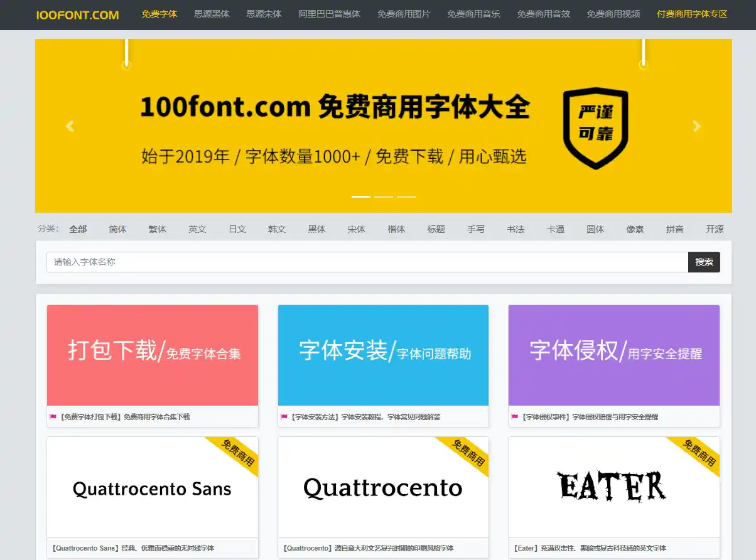Viewport: 756px width, 560px height.
Task: Click the 搜索 search button
Action: tap(704, 262)
